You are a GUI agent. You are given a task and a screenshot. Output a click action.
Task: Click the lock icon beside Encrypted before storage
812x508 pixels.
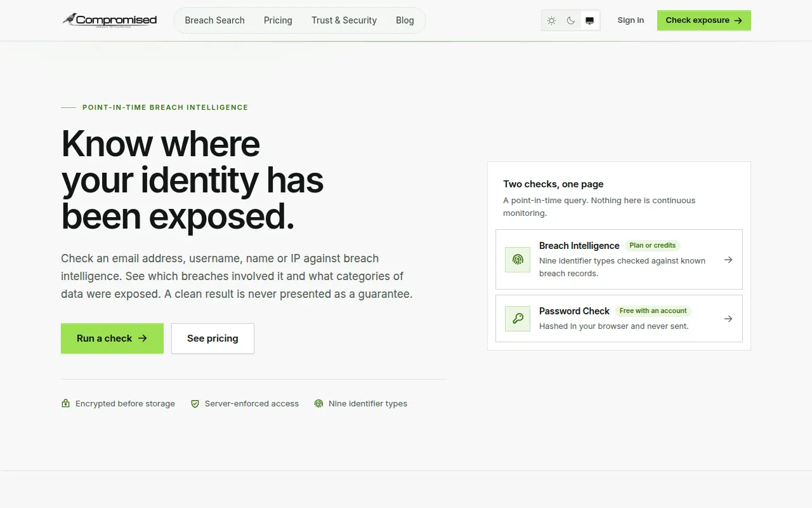(x=65, y=403)
